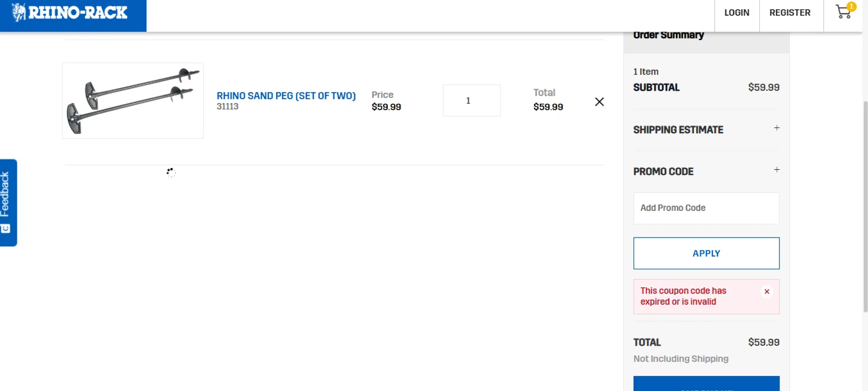
Task: Open the shopping cart icon
Action: [x=843, y=13]
